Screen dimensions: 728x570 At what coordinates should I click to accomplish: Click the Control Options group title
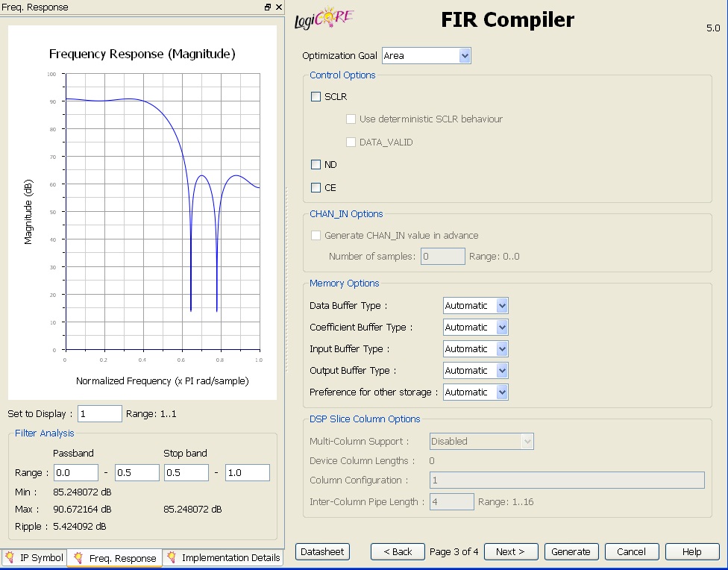point(342,75)
